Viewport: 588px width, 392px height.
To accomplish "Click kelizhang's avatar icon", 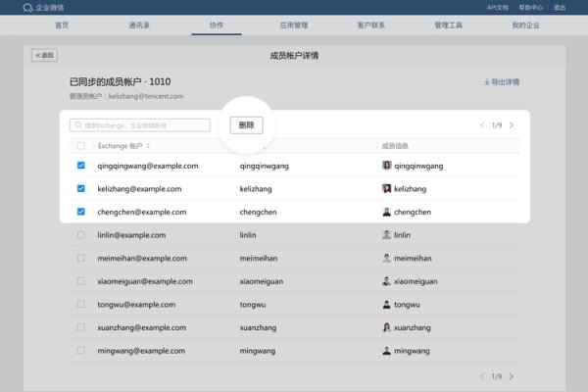I will pos(386,188).
